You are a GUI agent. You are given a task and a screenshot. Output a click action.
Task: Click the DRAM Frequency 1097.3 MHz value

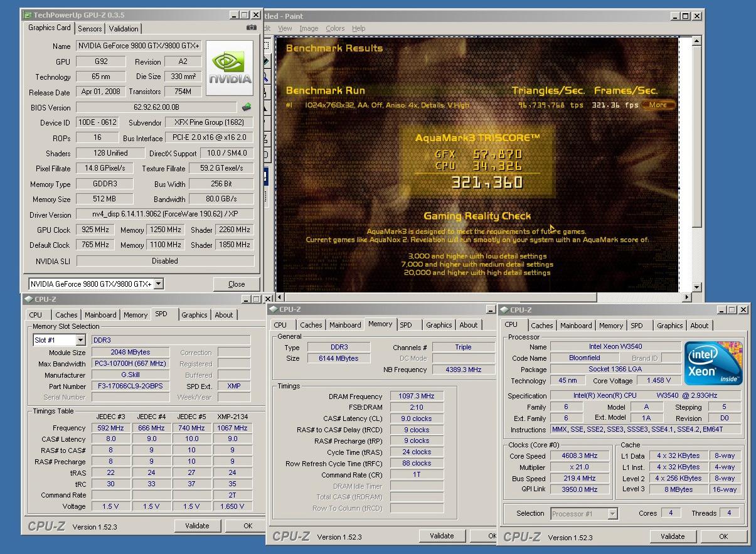pos(417,397)
